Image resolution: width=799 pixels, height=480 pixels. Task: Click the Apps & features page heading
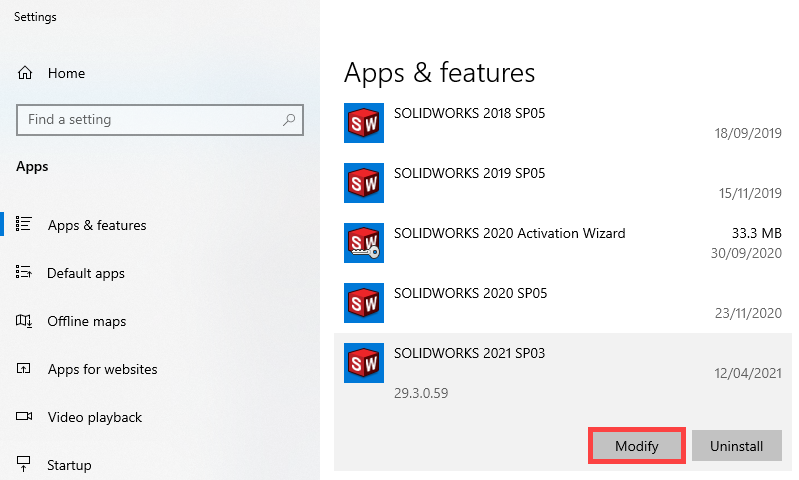439,73
